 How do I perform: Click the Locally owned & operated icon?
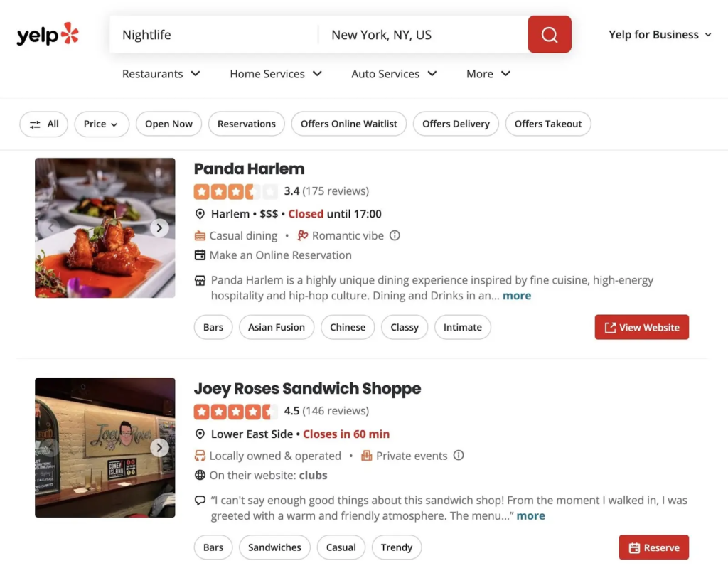pos(200,456)
